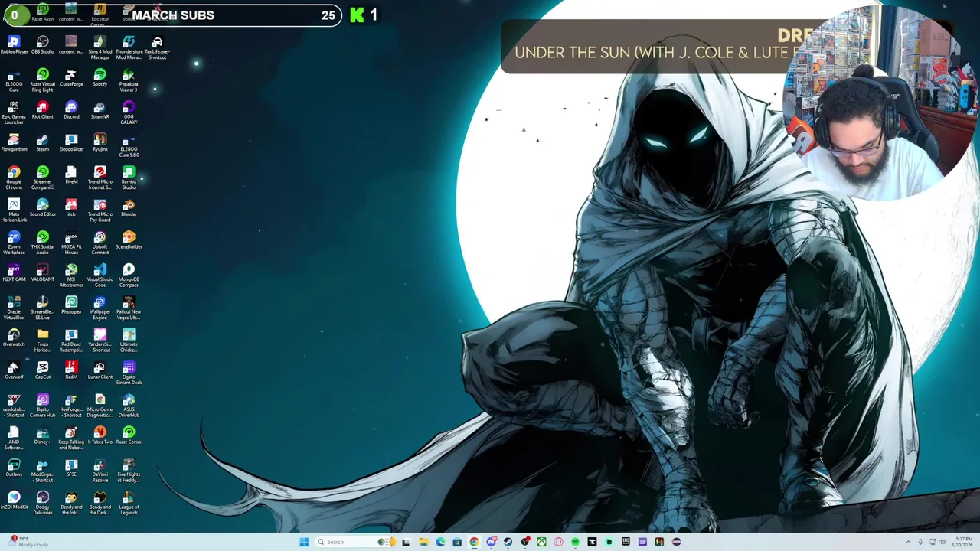The width and height of the screenshot is (980, 551).
Task: Select MOZA Pit House icon
Action: pyautogui.click(x=71, y=243)
